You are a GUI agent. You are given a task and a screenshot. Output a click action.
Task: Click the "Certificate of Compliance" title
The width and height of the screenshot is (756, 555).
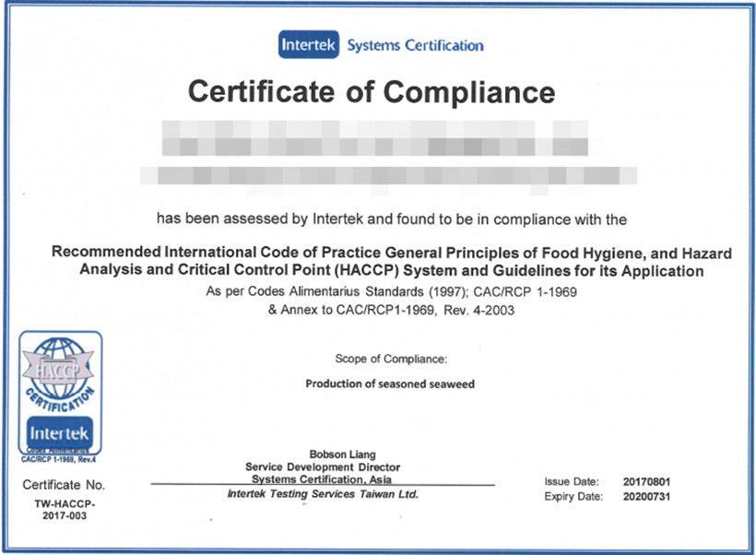(x=372, y=92)
